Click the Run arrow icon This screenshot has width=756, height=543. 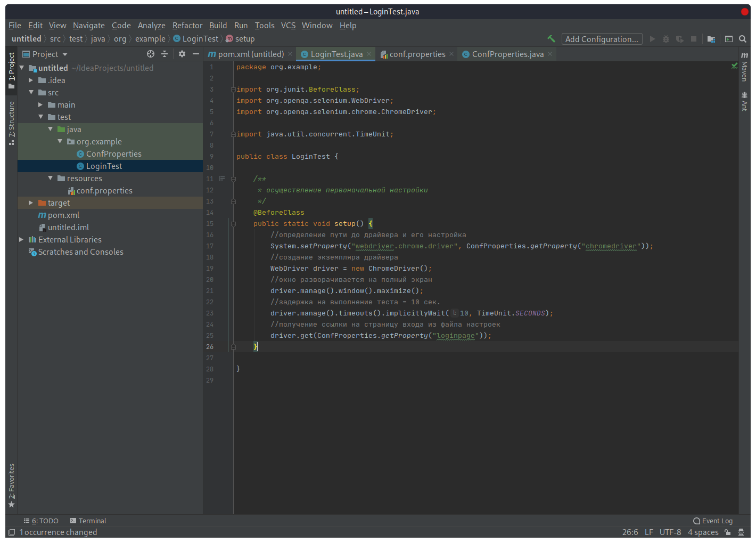652,39
